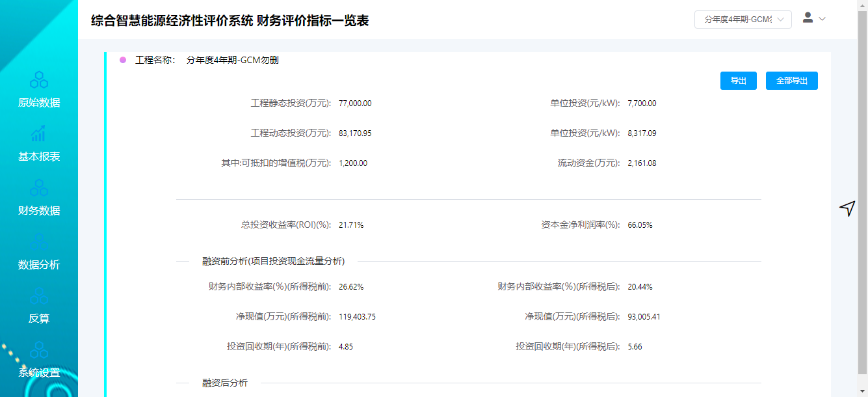Click the send arrow icon on right edge
The width and height of the screenshot is (868, 397).
(847, 207)
